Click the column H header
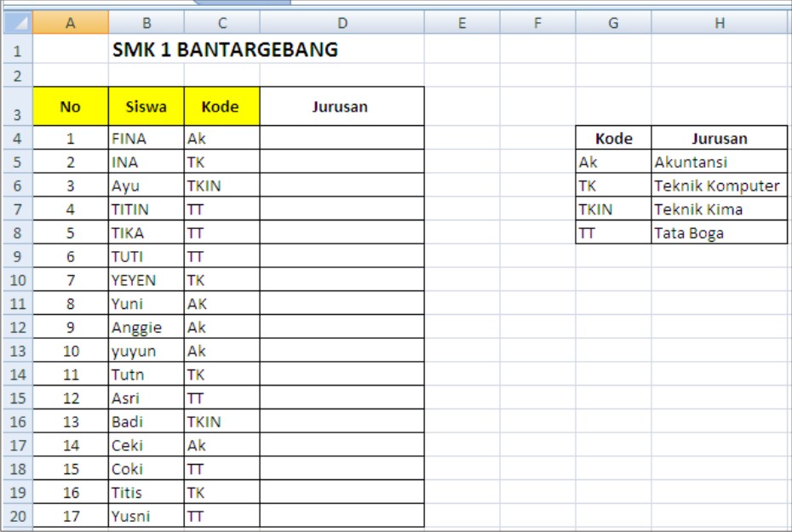The image size is (792, 532). [720, 24]
